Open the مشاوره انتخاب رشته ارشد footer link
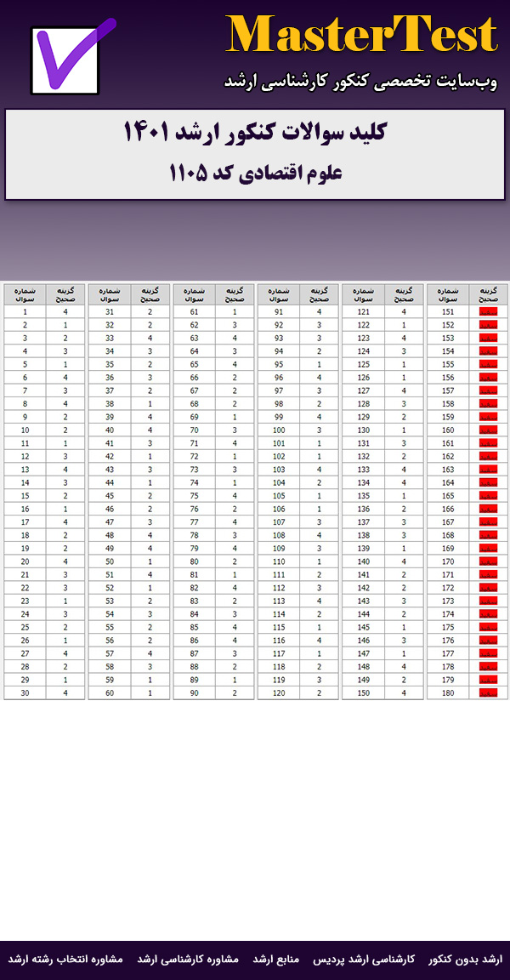 [x=65, y=959]
